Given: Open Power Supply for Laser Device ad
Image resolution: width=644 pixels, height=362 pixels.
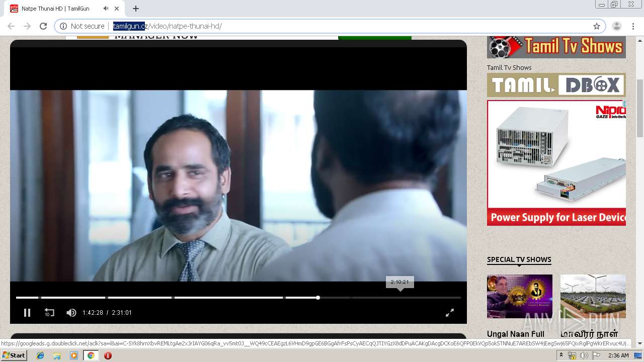Looking at the screenshot, I should (556, 163).
